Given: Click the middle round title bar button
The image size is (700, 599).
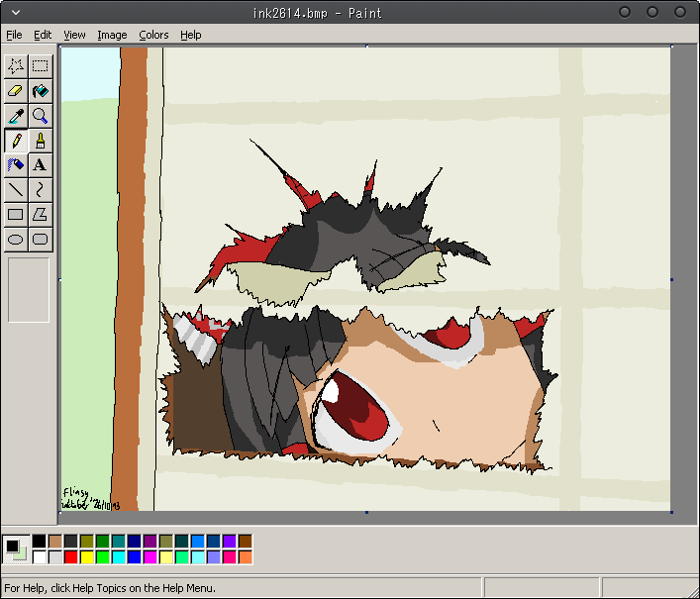Looking at the screenshot, I should click(652, 13).
